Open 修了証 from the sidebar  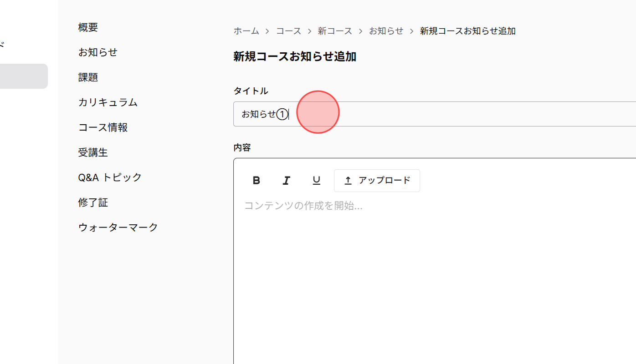93,202
